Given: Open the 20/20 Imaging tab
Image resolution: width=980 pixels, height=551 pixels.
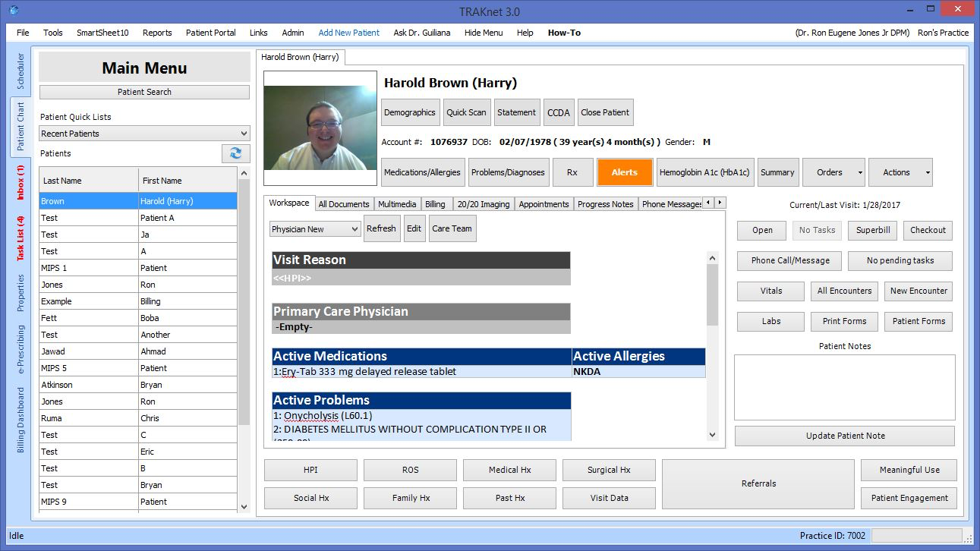Looking at the screenshot, I should 484,203.
